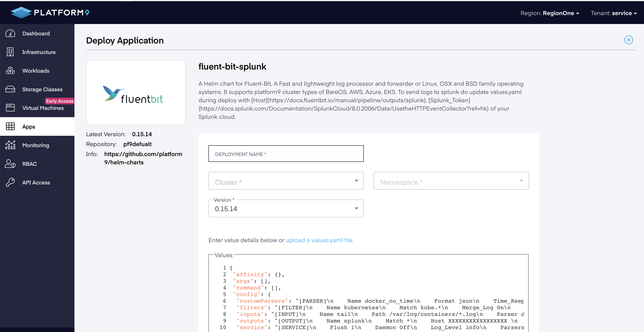The height and width of the screenshot is (332, 644).
Task: Click the fluentbit logo thumbnail
Action: tap(136, 93)
